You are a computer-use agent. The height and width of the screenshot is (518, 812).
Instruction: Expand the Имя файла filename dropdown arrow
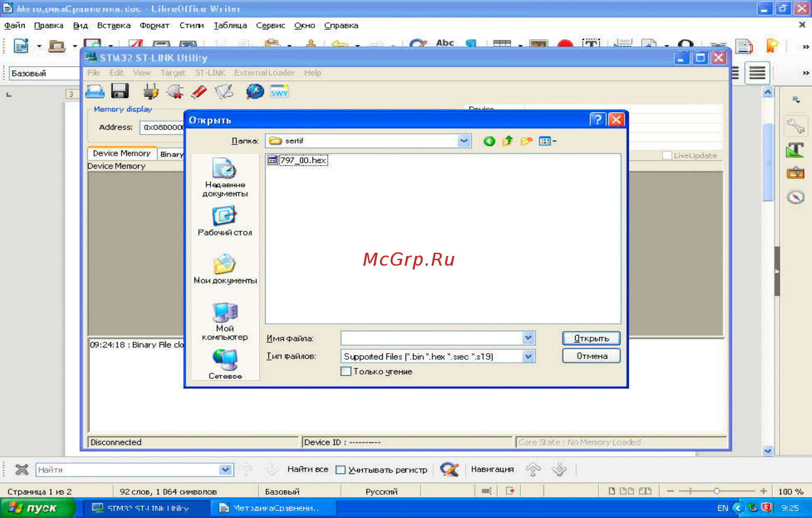528,338
